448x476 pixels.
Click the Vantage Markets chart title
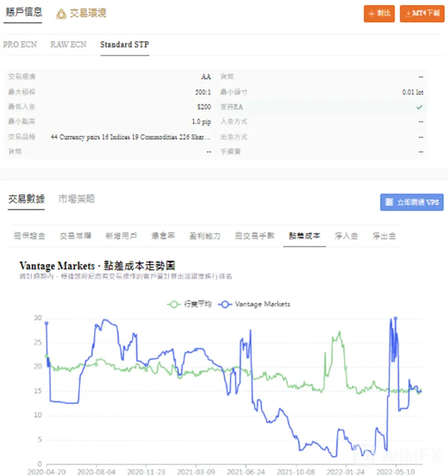(x=97, y=266)
